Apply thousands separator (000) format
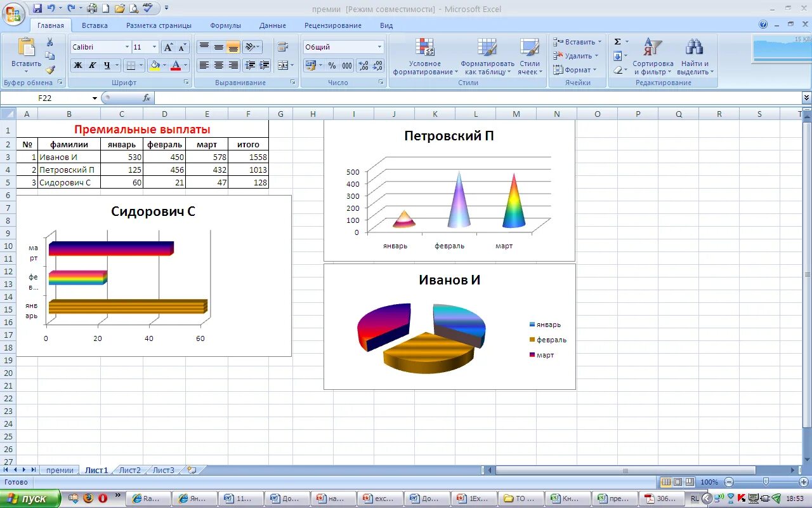Screen dimensions: 812x508 click(347, 65)
